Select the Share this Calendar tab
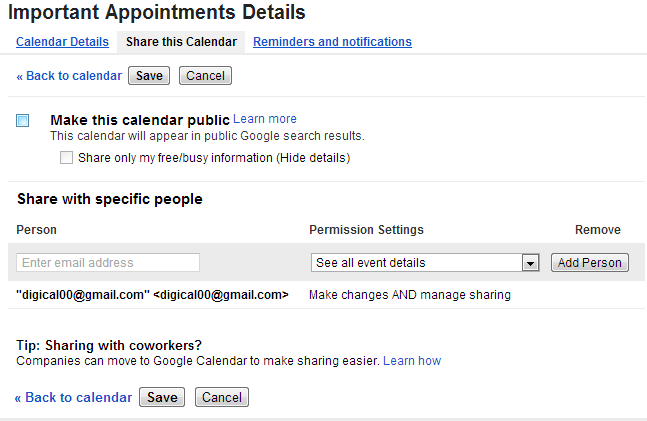647x421 pixels. tap(181, 42)
